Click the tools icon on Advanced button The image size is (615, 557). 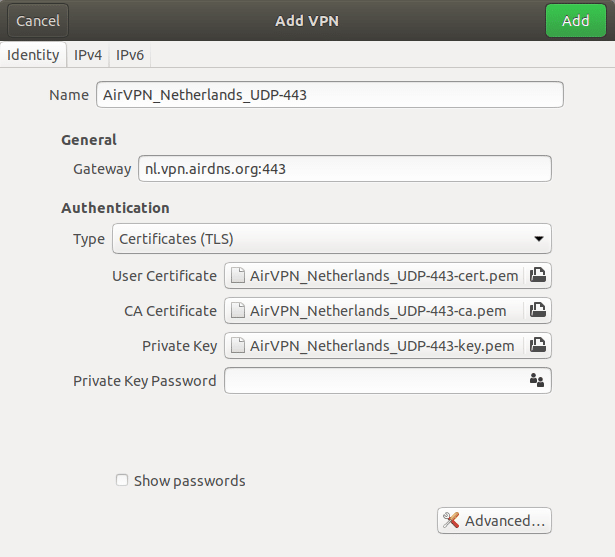point(451,521)
